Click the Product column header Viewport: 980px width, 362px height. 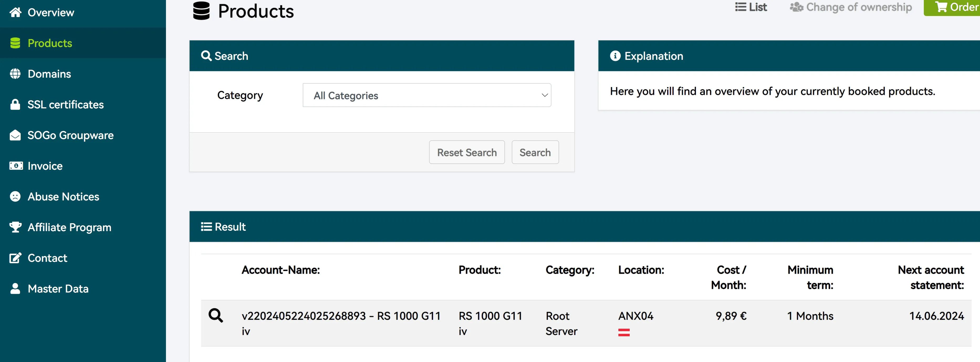tap(479, 270)
